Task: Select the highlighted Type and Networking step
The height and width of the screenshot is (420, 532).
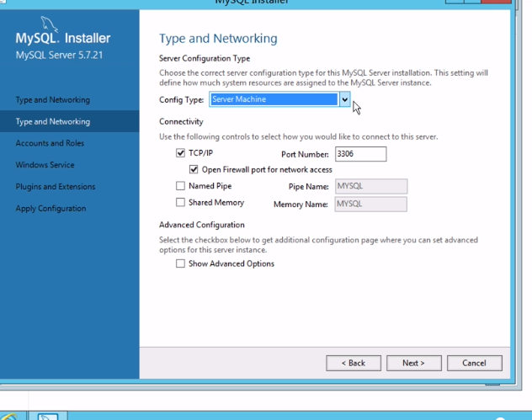Action: click(70, 121)
